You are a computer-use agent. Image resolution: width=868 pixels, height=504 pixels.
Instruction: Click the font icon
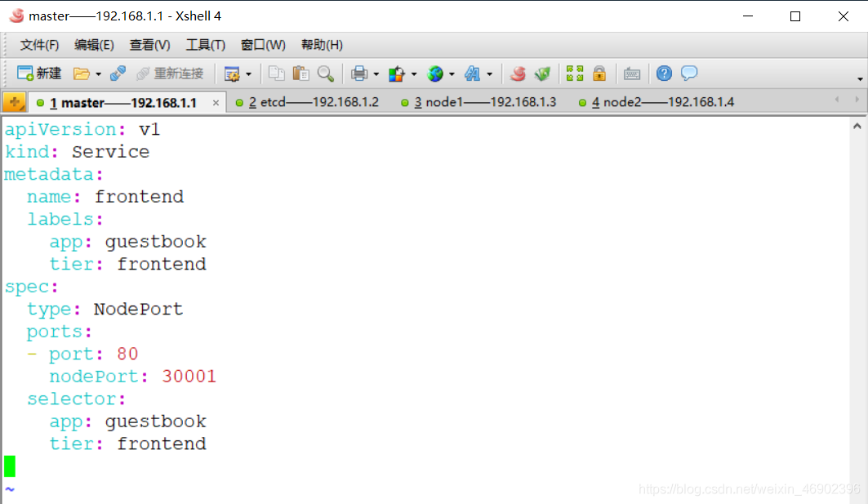(472, 73)
